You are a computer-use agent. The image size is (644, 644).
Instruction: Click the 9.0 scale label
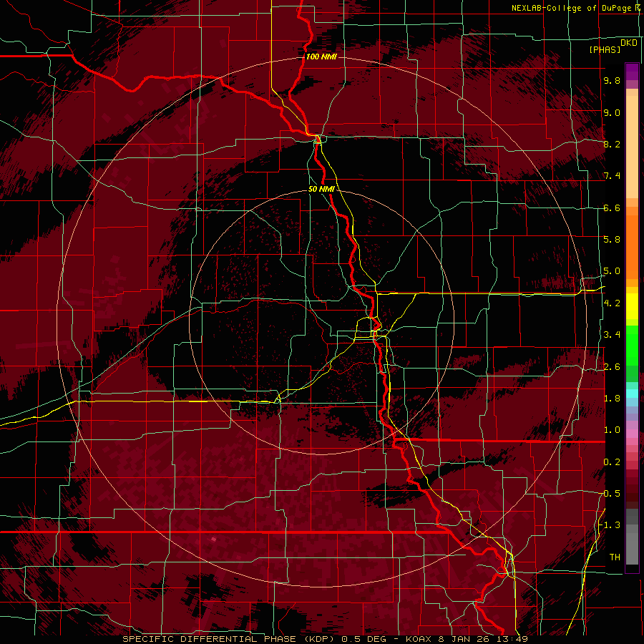pos(612,112)
